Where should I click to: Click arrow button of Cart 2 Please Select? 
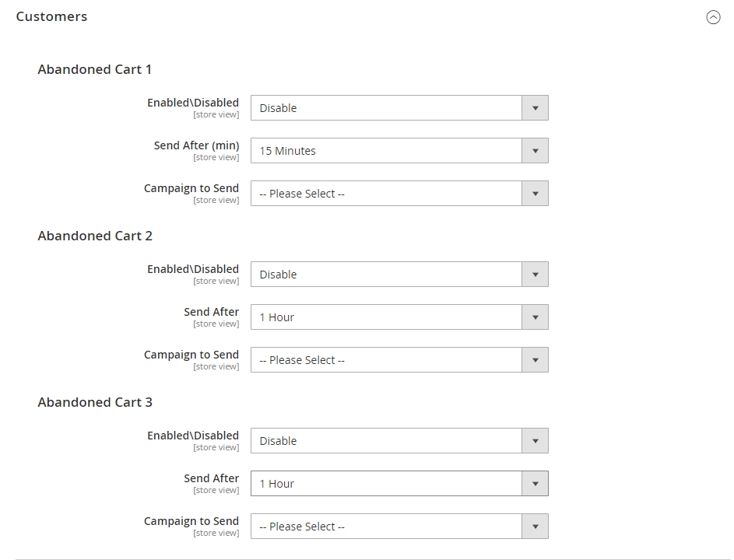click(536, 360)
